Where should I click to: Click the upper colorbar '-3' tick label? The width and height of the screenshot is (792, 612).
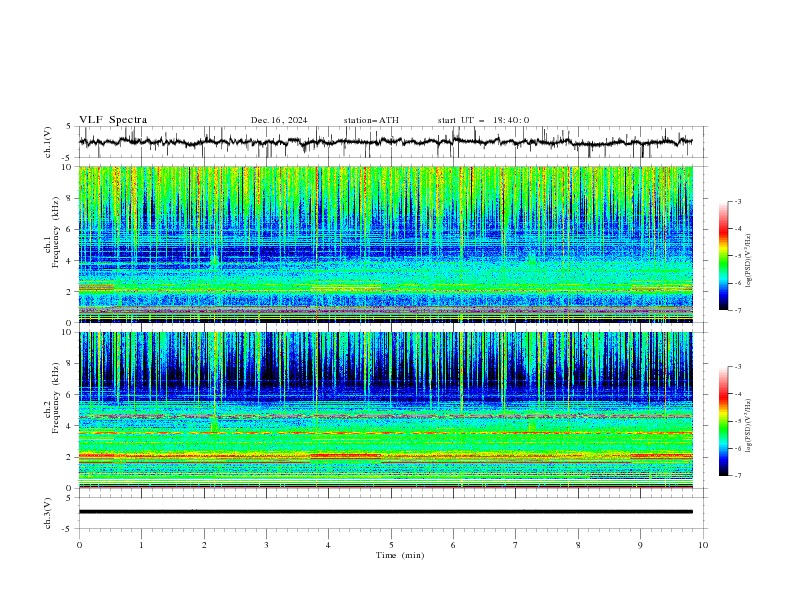[738, 201]
